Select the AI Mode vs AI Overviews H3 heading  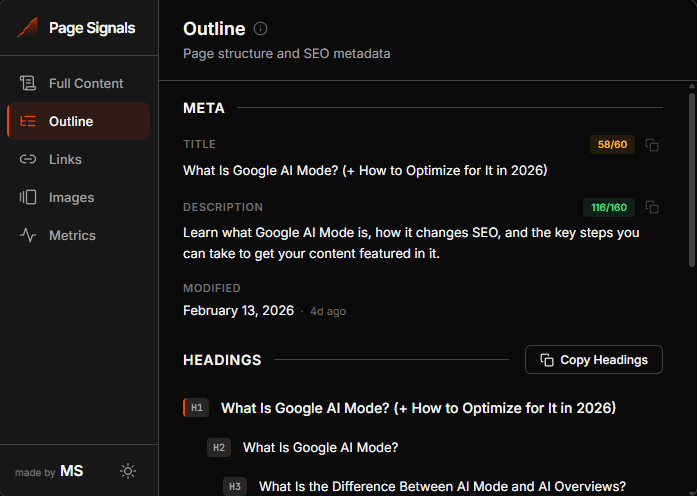(x=442, y=486)
